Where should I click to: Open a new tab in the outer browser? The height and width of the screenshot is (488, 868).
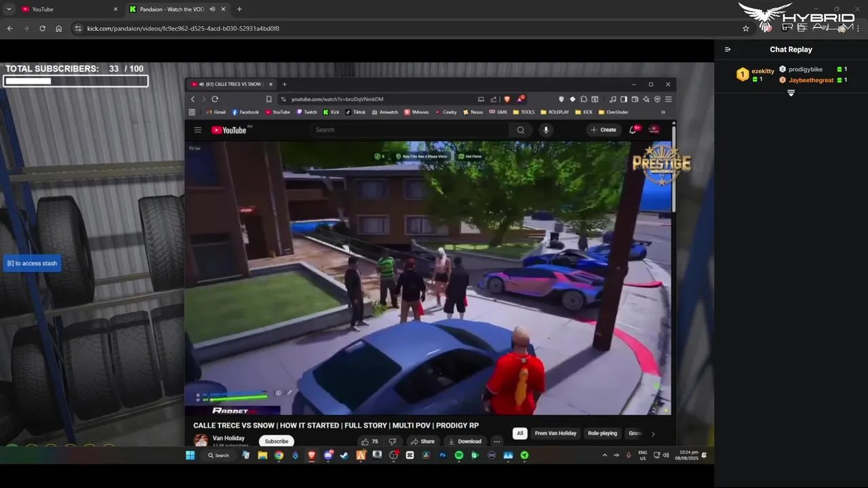point(239,9)
